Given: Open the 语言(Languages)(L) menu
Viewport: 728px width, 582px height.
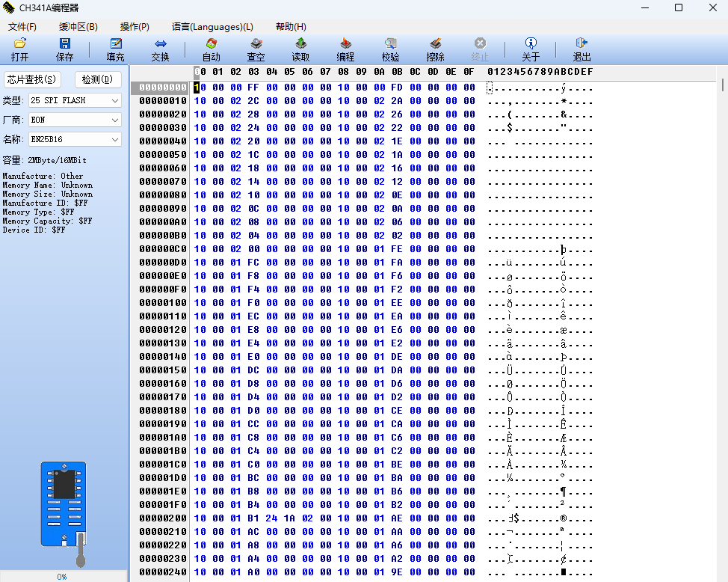Looking at the screenshot, I should point(212,26).
